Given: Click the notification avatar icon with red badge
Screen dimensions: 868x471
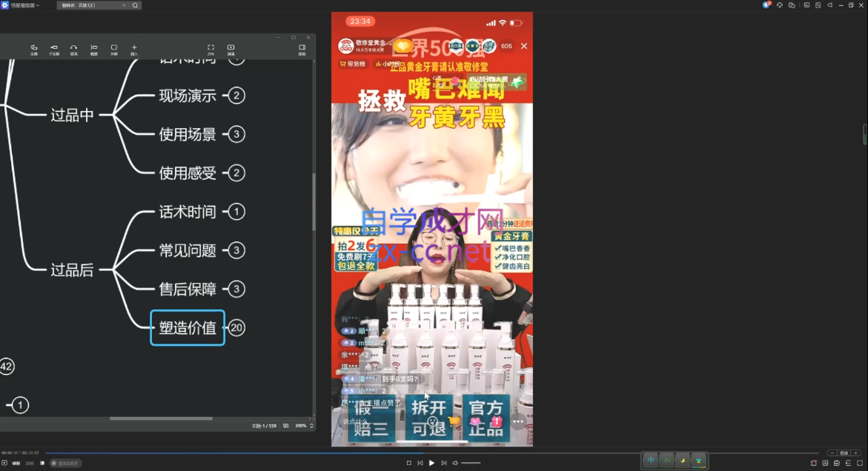Looking at the screenshot, I should [766, 5].
